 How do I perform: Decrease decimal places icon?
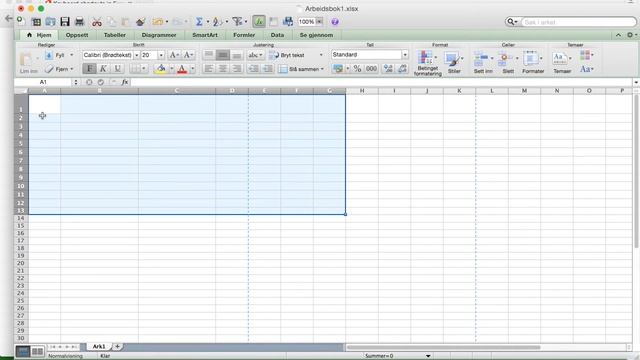click(402, 69)
